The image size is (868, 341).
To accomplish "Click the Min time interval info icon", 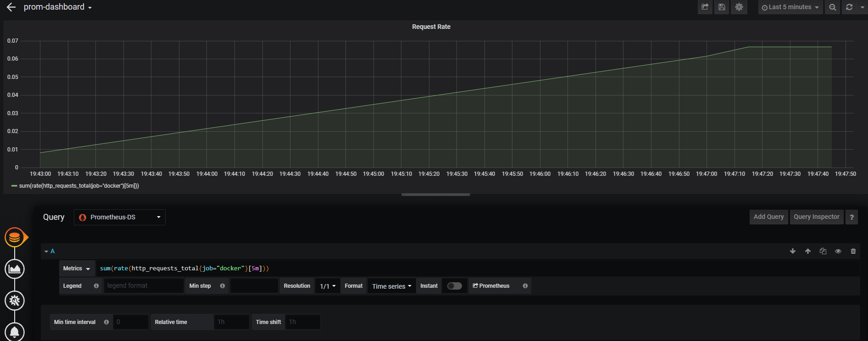I will click(x=106, y=322).
